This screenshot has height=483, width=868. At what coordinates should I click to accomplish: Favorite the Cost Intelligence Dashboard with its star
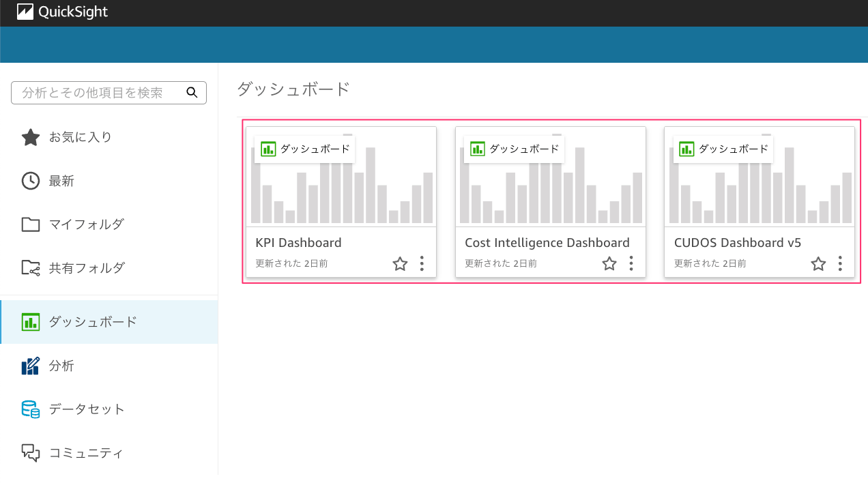pyautogui.click(x=609, y=263)
